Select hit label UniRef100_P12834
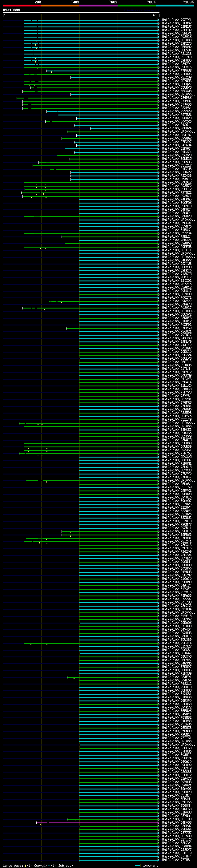The height and width of the screenshot is (868, 197). [177, 609]
